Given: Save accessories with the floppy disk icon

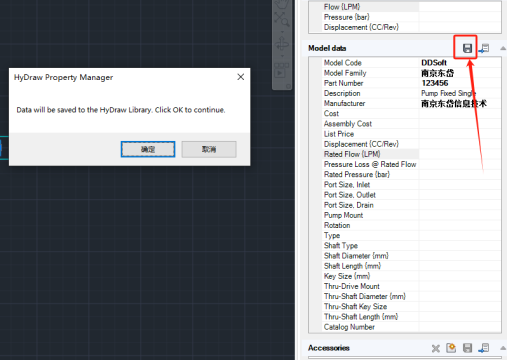Looking at the screenshot, I should (467, 348).
